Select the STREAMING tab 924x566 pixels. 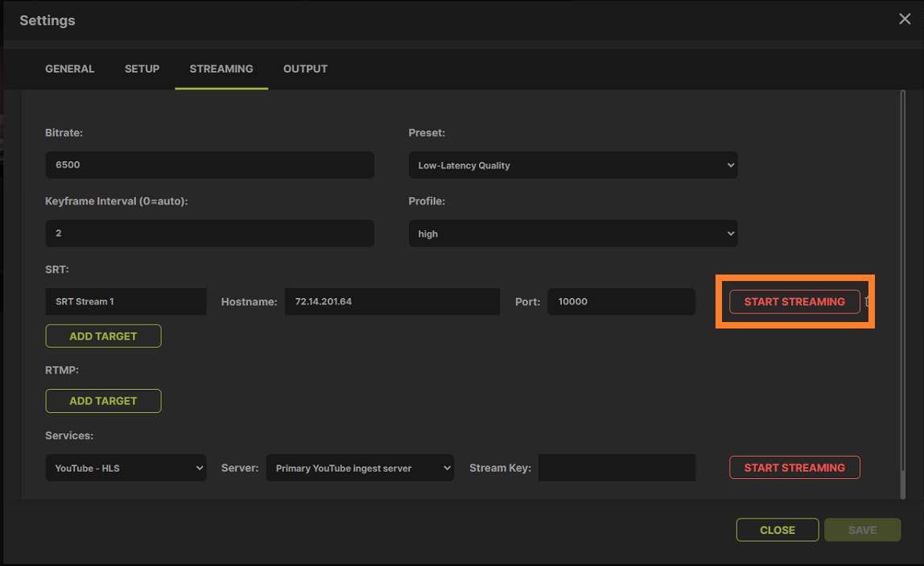click(x=221, y=68)
